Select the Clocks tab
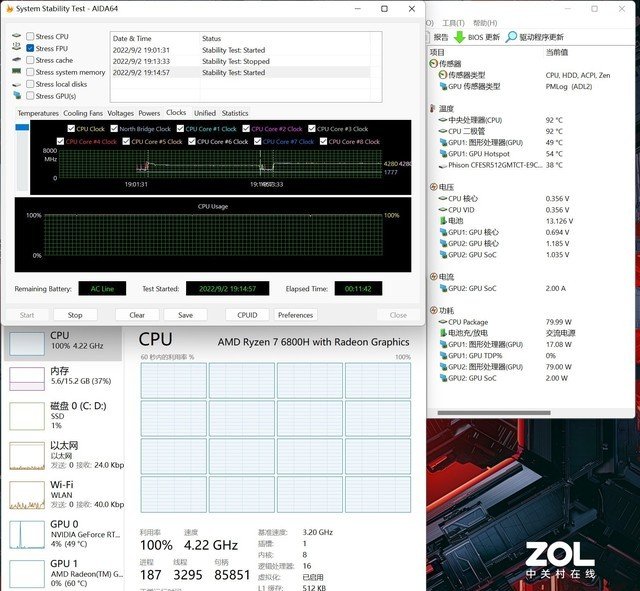This screenshot has height=591, width=640. pyautogui.click(x=176, y=112)
